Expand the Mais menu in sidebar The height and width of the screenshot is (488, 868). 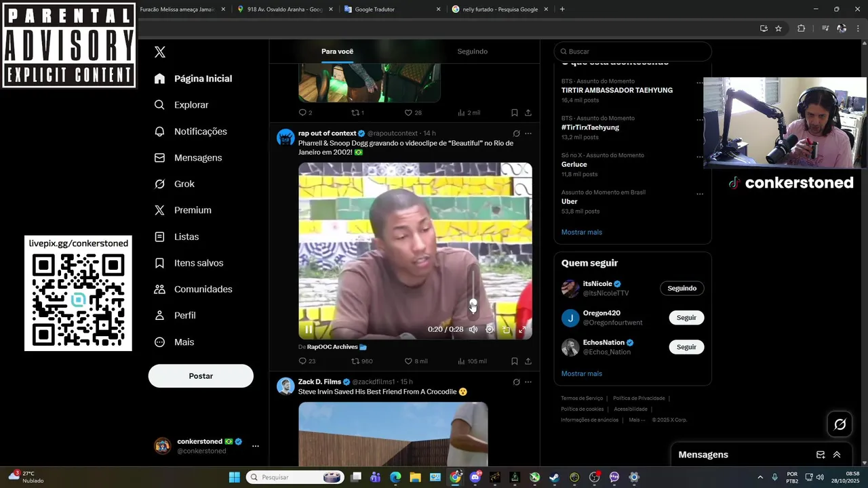click(x=175, y=342)
